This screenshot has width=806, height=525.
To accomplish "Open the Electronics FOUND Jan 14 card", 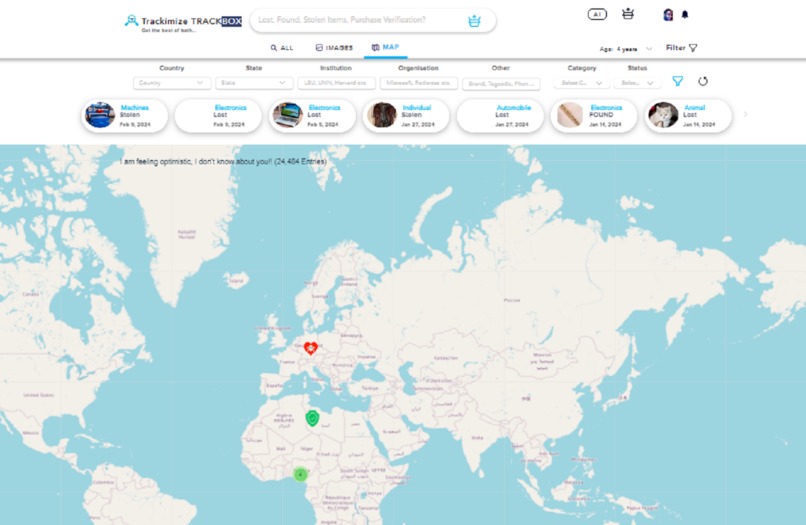I will (x=594, y=115).
